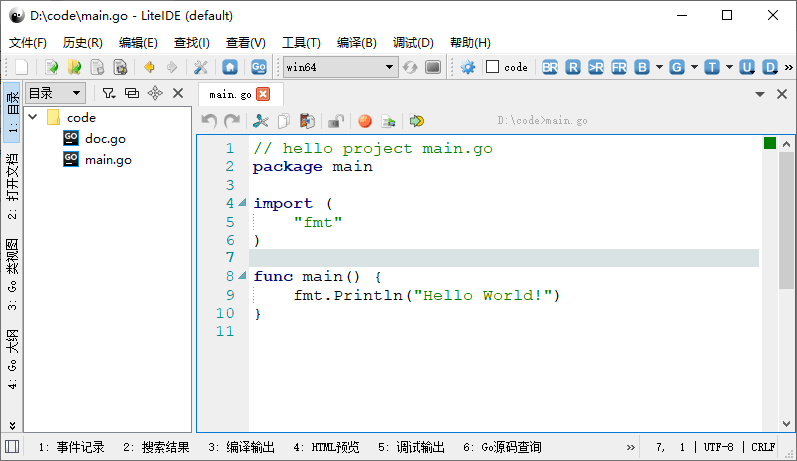Open the 1: 事件记录 panel
The image size is (797, 461).
71,447
